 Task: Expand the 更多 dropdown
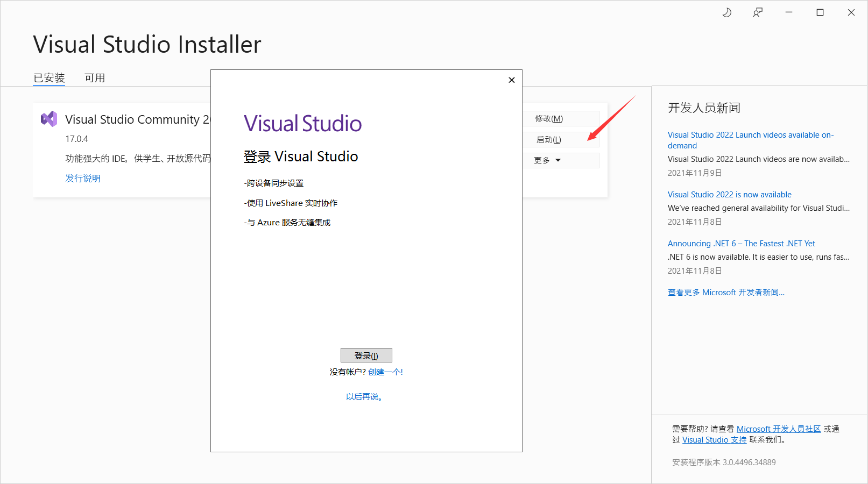560,160
